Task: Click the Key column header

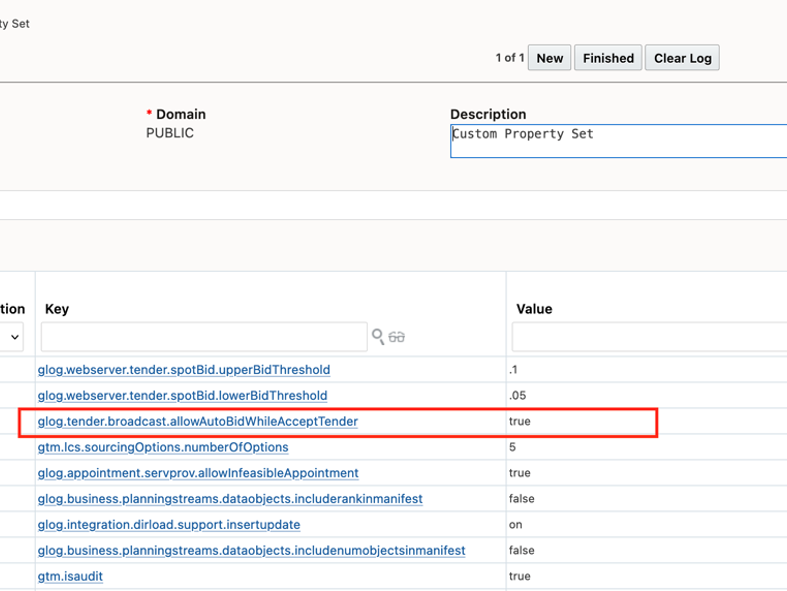Action: (x=57, y=309)
